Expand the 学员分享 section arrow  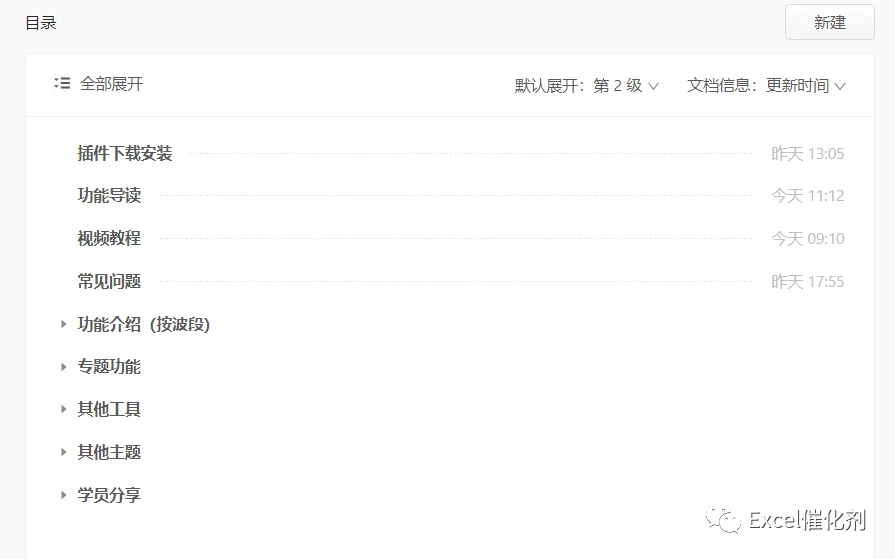click(63, 494)
